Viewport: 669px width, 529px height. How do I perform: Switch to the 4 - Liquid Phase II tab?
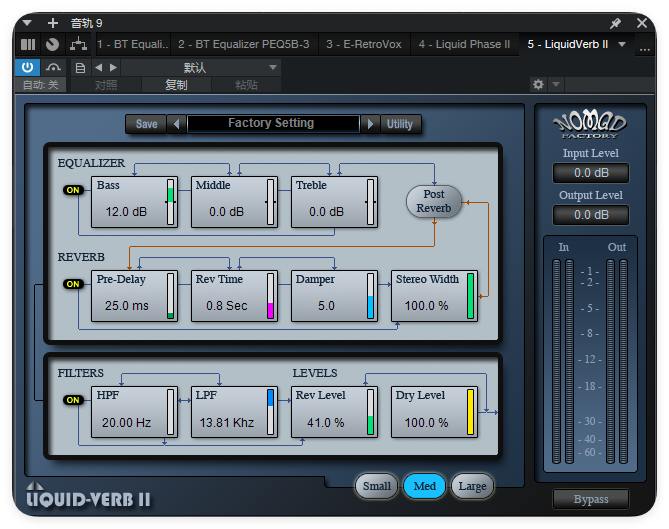click(x=464, y=44)
